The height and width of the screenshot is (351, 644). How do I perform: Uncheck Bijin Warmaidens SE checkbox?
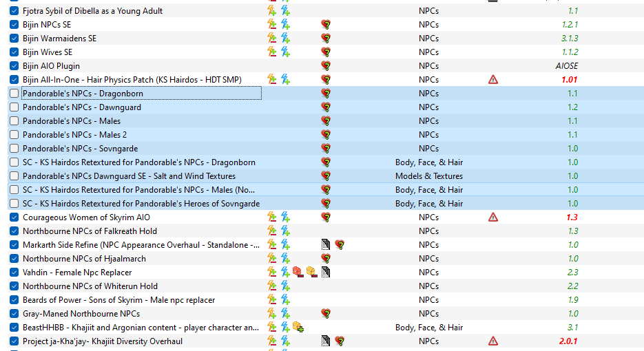coord(14,38)
